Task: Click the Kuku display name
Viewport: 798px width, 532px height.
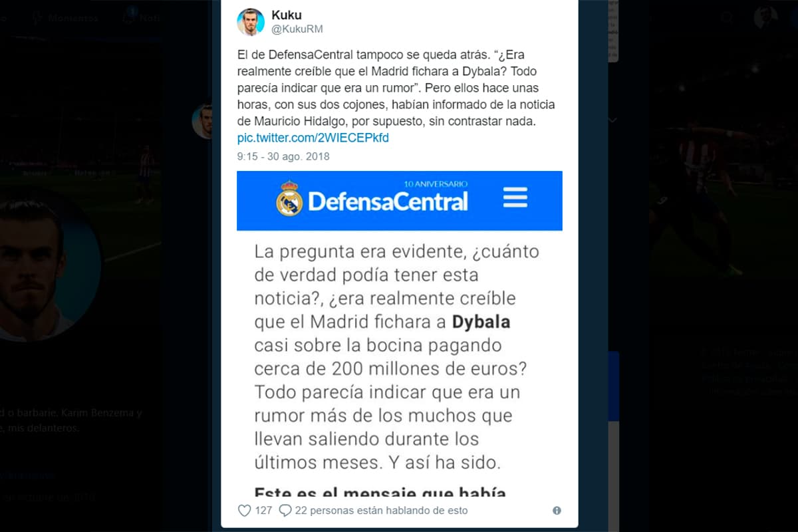Action: coord(287,15)
